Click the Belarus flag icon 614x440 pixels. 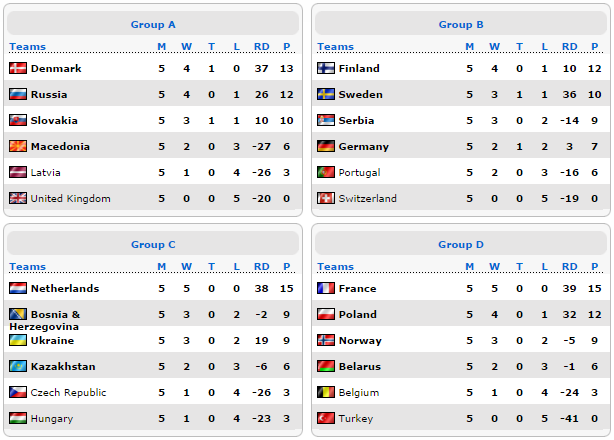pyautogui.click(x=326, y=366)
